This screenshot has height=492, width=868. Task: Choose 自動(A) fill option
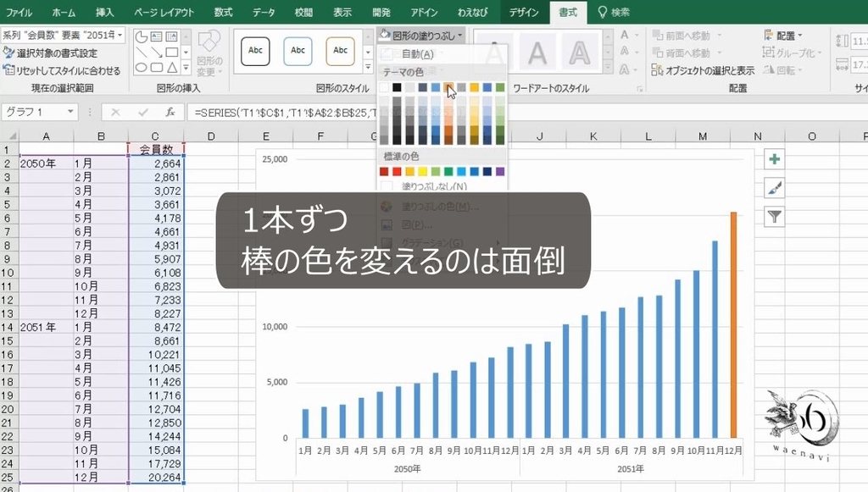tap(417, 53)
